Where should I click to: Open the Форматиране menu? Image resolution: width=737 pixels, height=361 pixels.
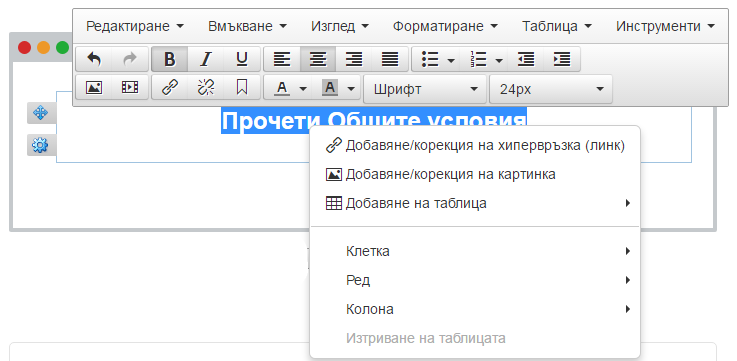446,26
